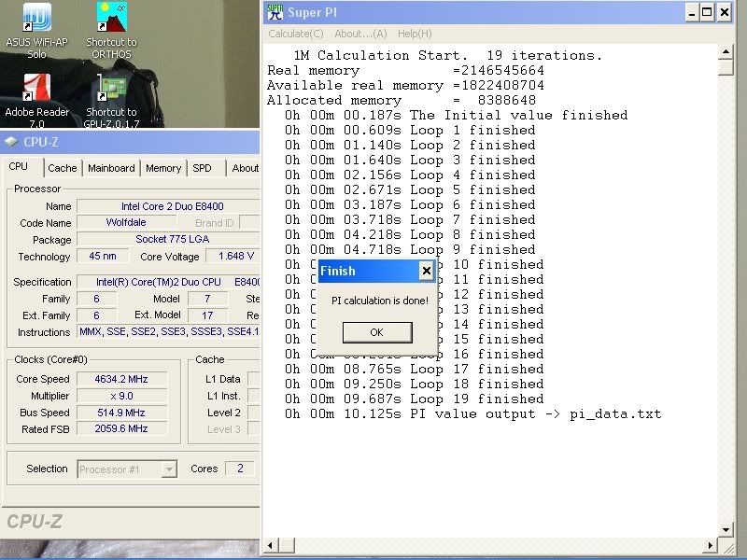Close the Super PI window
The height and width of the screenshot is (560, 747).
(x=725, y=12)
